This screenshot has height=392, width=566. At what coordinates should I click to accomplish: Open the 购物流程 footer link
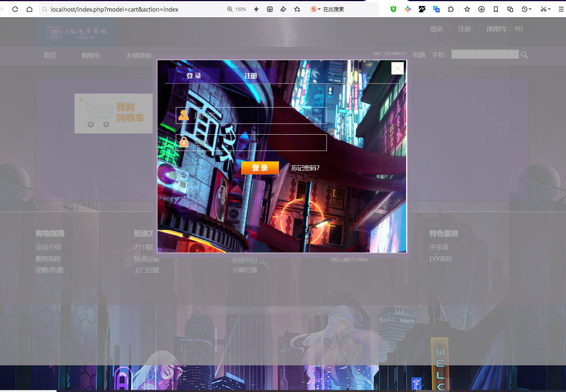point(48,259)
